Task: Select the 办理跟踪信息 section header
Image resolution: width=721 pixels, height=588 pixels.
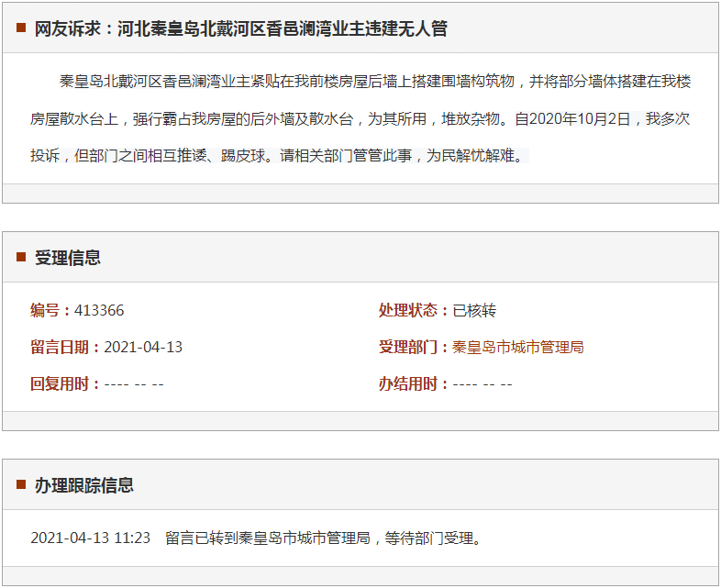Action: pyautogui.click(x=84, y=485)
